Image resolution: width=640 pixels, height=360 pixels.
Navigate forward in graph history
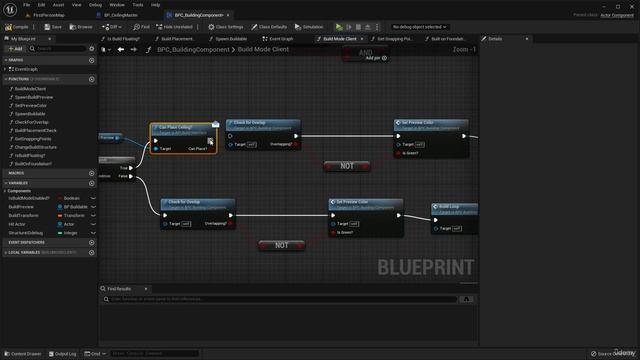tap(133, 49)
